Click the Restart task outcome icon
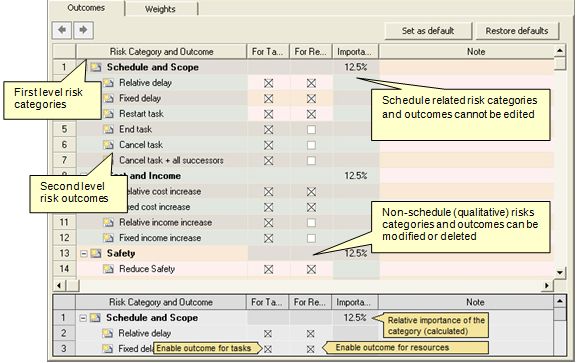 (x=108, y=114)
